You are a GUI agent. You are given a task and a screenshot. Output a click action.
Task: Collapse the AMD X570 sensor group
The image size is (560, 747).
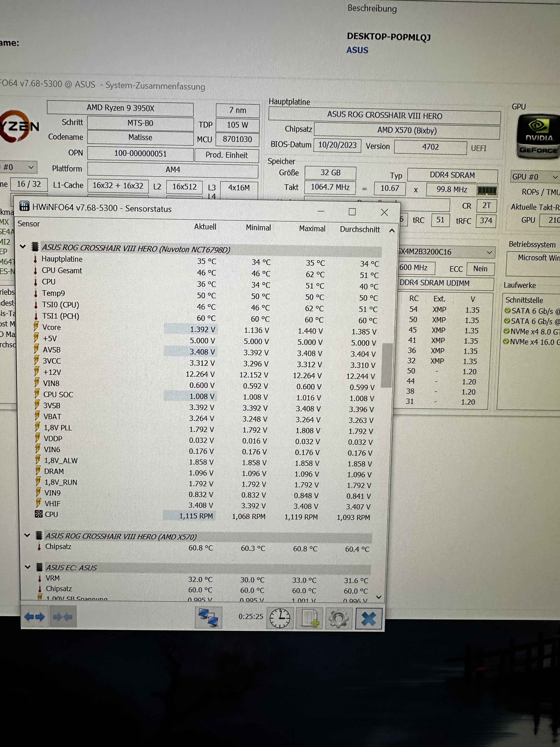point(27,535)
